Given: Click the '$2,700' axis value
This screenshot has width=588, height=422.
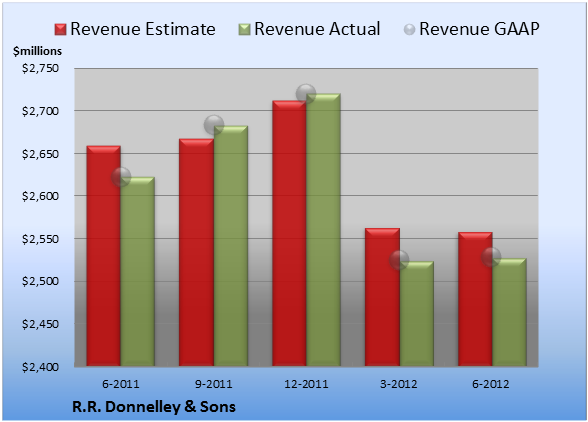Looking at the screenshot, I should coord(40,111).
